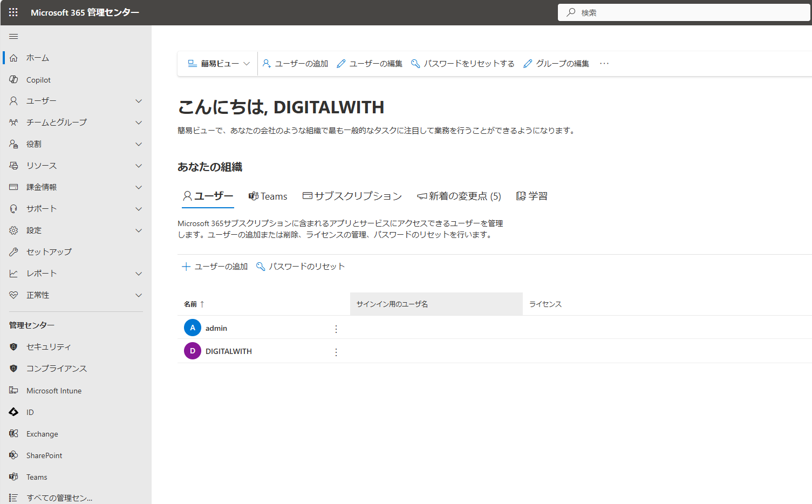Select the ユーザー tab
This screenshot has height=504, width=812.
208,196
